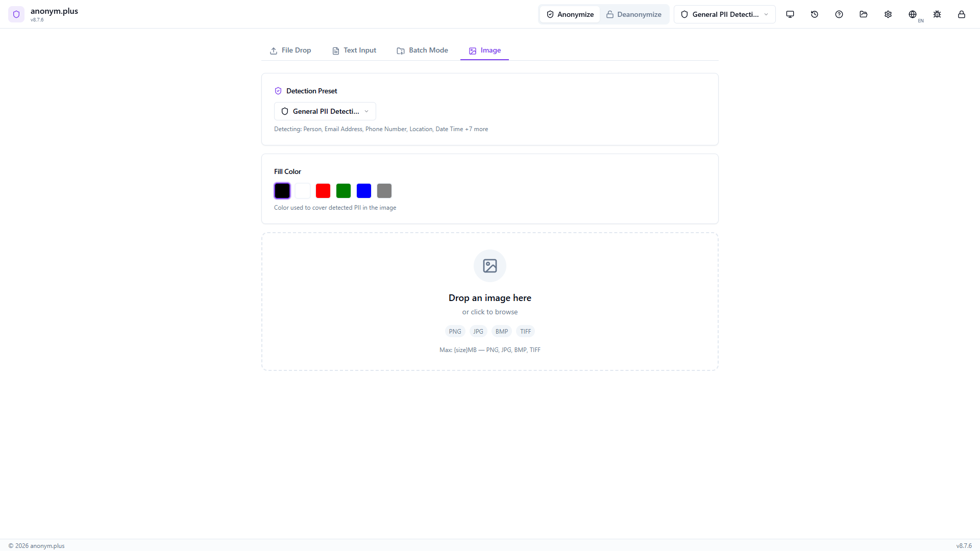Image resolution: width=980 pixels, height=551 pixels.
Task: Click the display mode monitor icon
Action: point(790,14)
